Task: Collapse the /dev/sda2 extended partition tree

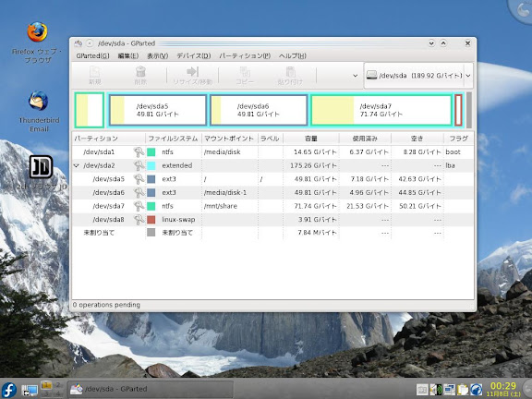Action: 77,165
